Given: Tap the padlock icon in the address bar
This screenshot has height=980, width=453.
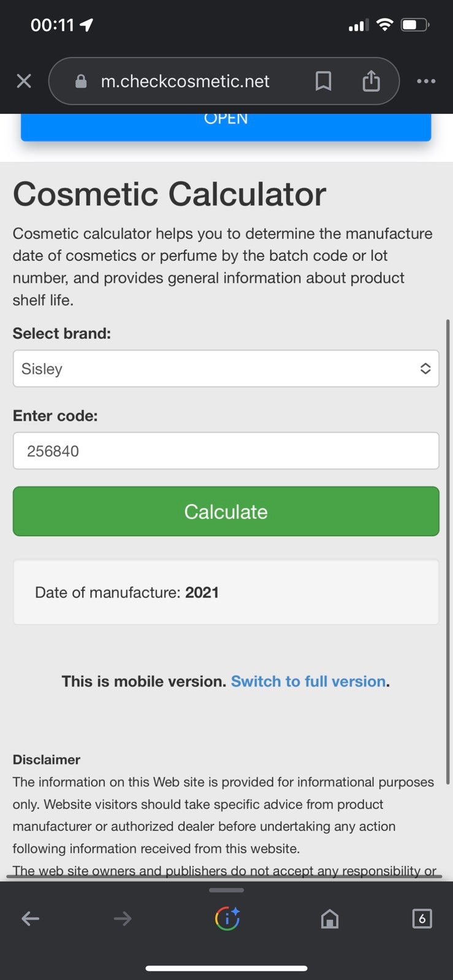Looking at the screenshot, I should coord(81,81).
